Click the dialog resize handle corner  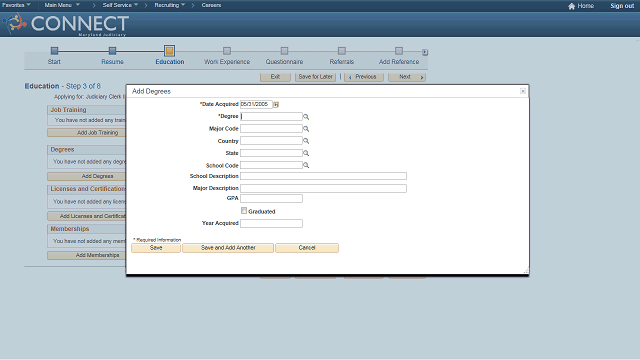click(x=526, y=271)
